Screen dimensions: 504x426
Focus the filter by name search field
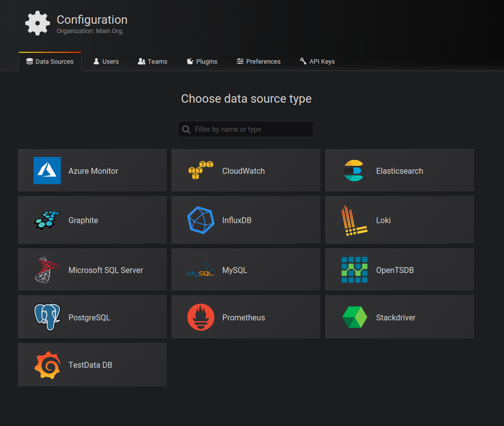[252, 129]
